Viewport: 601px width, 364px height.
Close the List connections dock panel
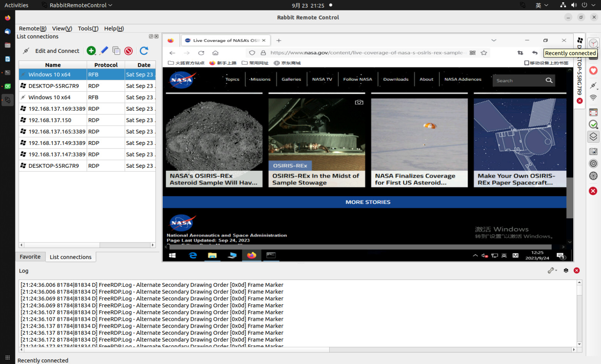click(x=157, y=37)
